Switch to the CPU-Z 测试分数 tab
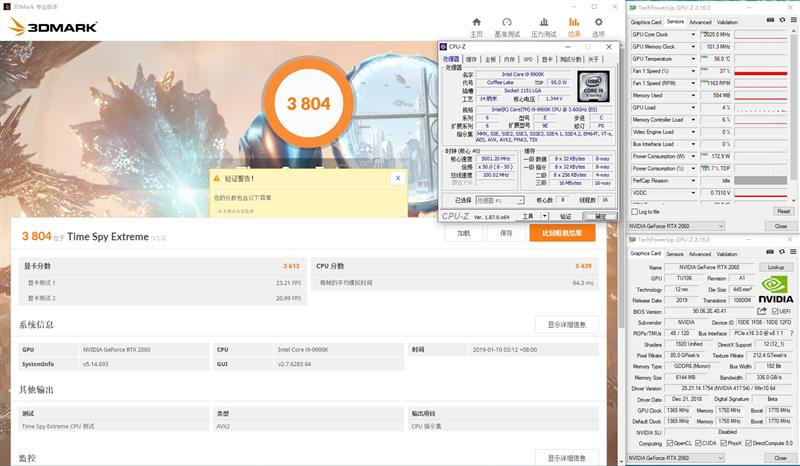Image resolution: width=800 pixels, height=466 pixels. pyautogui.click(x=571, y=59)
